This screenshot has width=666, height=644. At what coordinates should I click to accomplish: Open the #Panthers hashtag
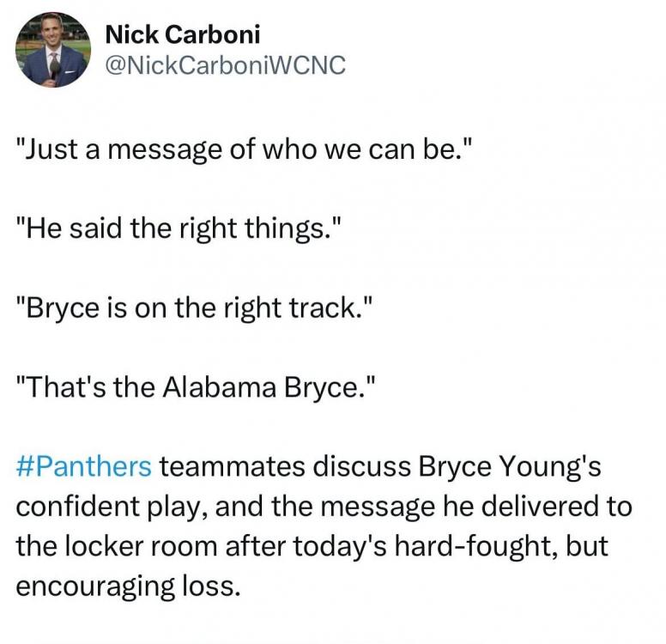click(x=83, y=467)
